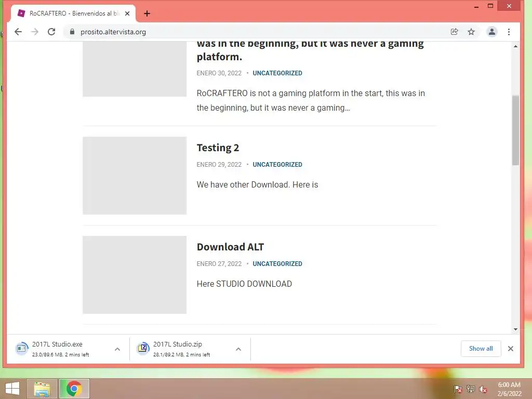Open the gaming platform post headline
This screenshot has height=399, width=532.
[x=310, y=50]
